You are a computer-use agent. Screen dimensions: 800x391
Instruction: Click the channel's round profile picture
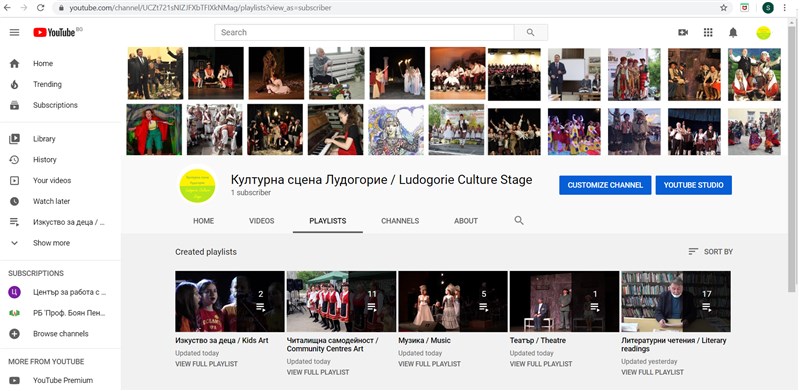197,185
